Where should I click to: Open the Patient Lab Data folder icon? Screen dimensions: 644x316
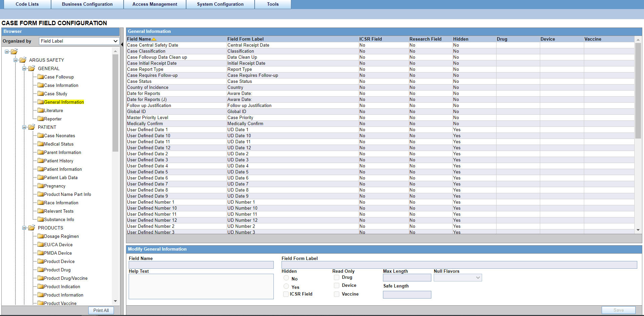point(40,177)
